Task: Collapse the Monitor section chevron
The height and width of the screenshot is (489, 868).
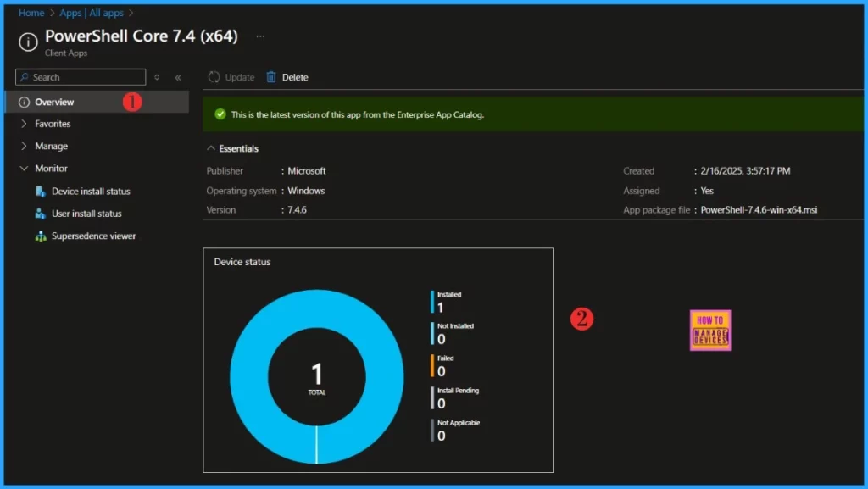Action: coord(24,168)
